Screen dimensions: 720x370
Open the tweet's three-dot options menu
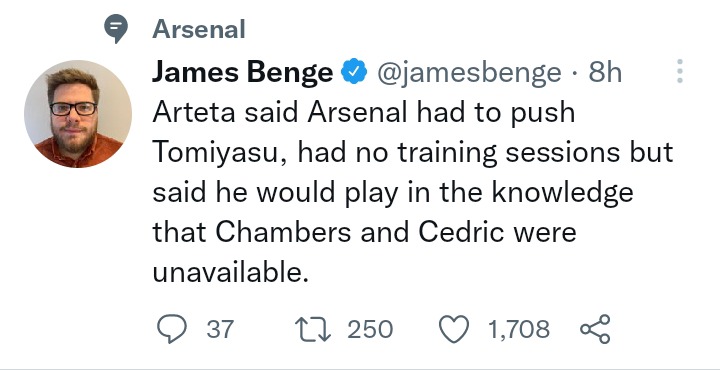pyautogui.click(x=680, y=71)
